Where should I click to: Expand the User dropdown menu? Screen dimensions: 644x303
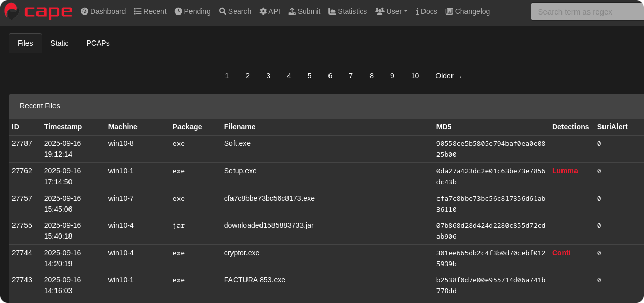[392, 11]
